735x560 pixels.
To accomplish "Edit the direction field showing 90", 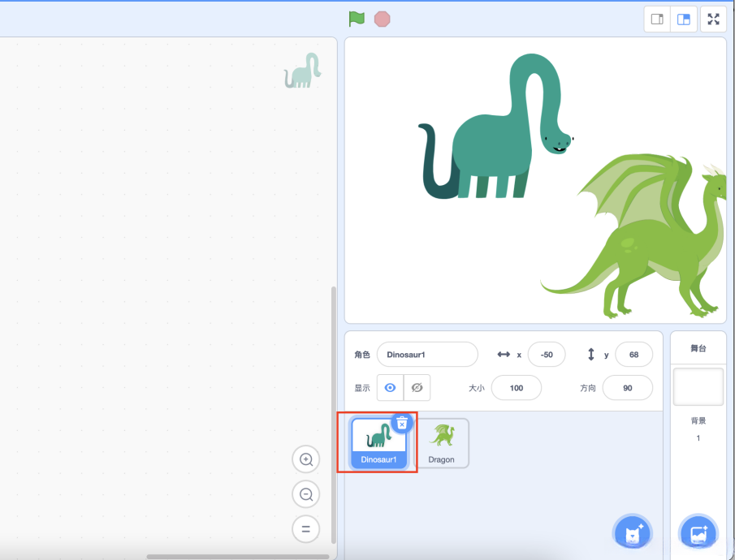I will pyautogui.click(x=627, y=388).
